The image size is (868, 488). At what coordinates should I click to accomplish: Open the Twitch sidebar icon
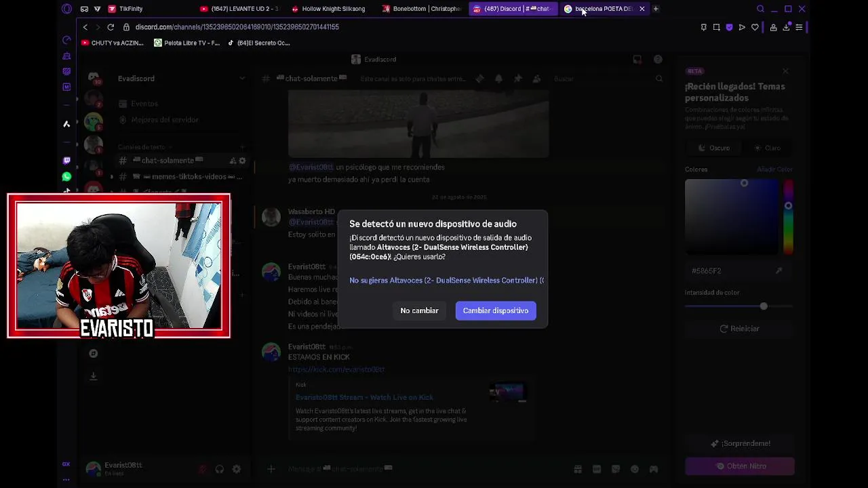coord(66,161)
